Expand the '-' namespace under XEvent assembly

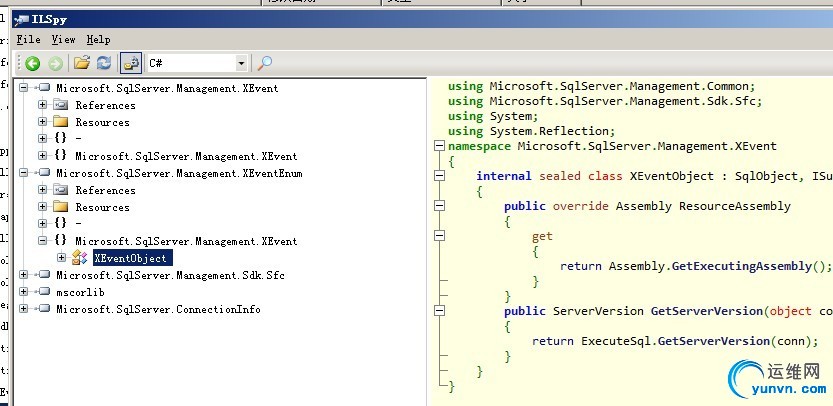point(42,138)
